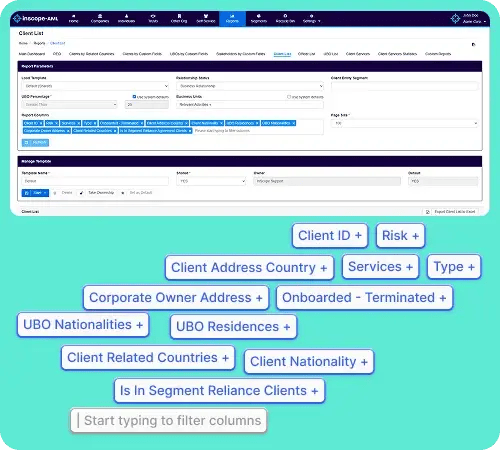Click the Take Ownership icon button
The height and width of the screenshot is (450, 500).
(81, 193)
